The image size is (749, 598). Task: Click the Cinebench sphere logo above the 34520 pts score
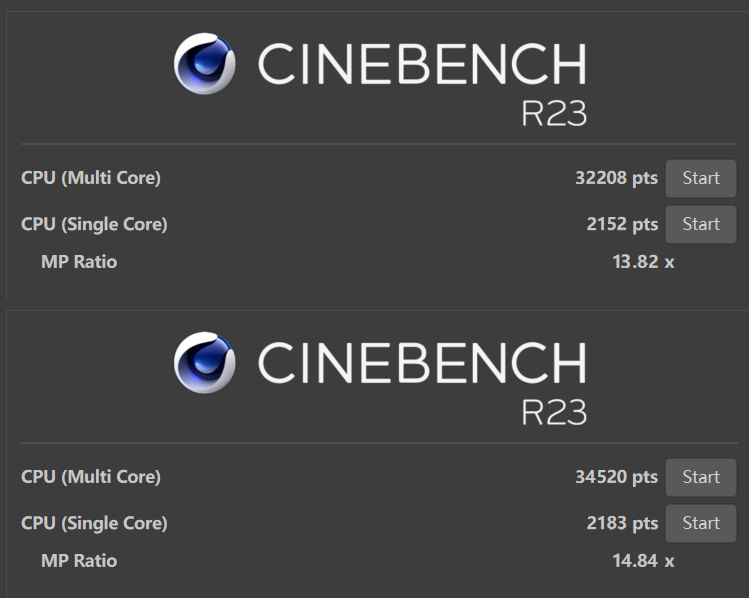click(205, 362)
